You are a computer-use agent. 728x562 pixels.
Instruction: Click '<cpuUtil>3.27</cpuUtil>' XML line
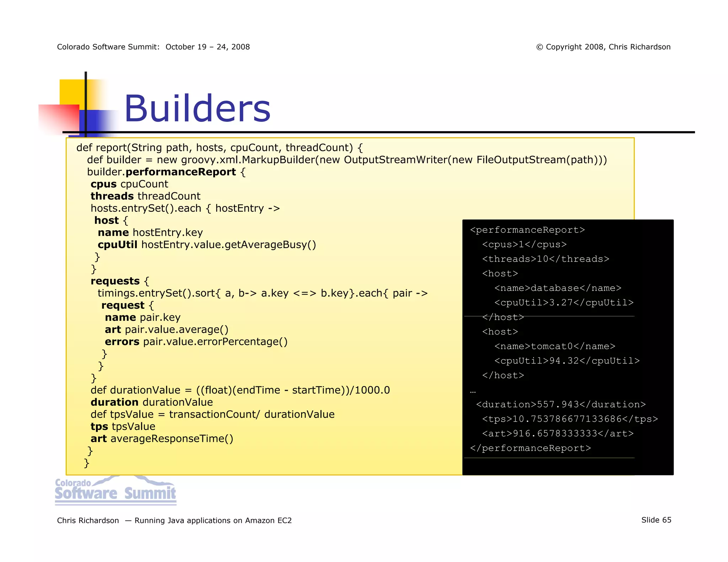[x=564, y=303]
